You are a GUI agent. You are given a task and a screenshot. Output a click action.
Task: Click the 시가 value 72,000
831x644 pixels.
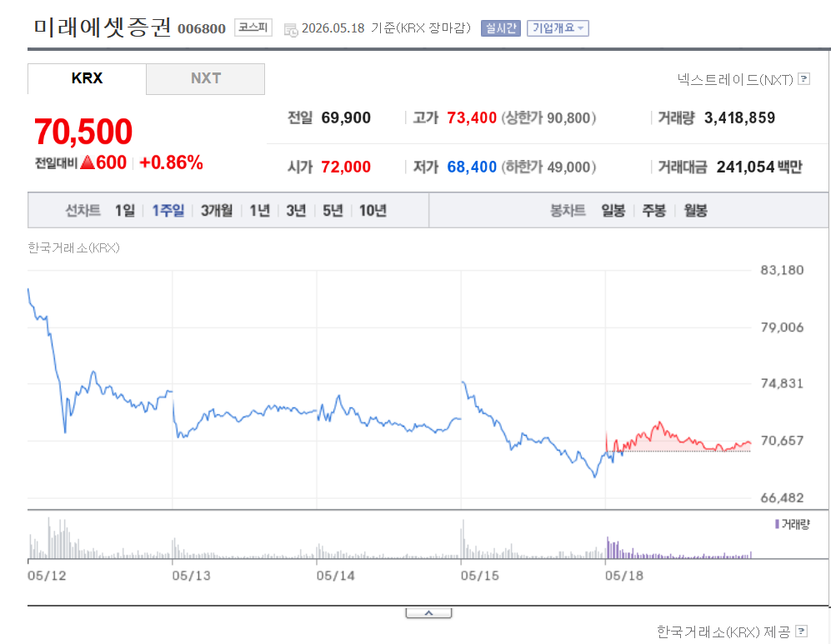click(346, 167)
